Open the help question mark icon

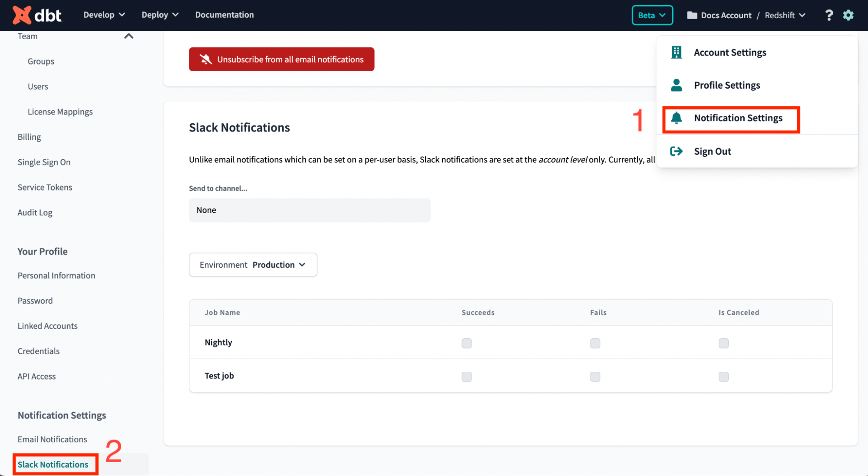[828, 15]
